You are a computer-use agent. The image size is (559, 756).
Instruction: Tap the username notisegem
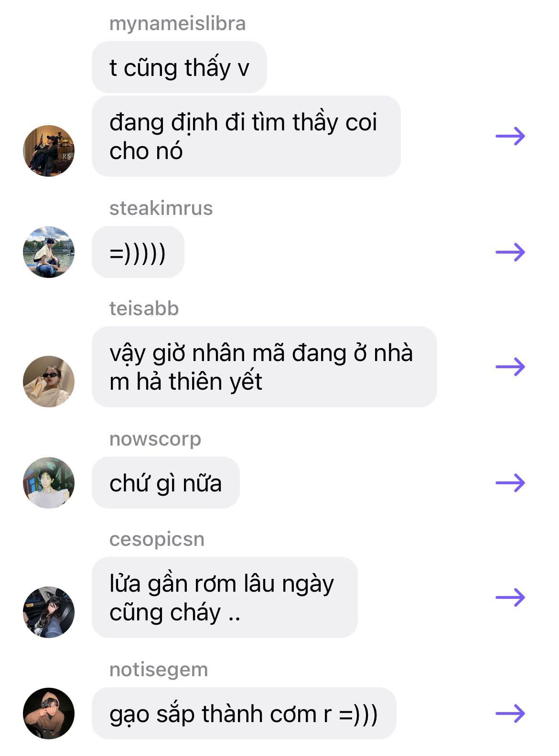tap(159, 670)
